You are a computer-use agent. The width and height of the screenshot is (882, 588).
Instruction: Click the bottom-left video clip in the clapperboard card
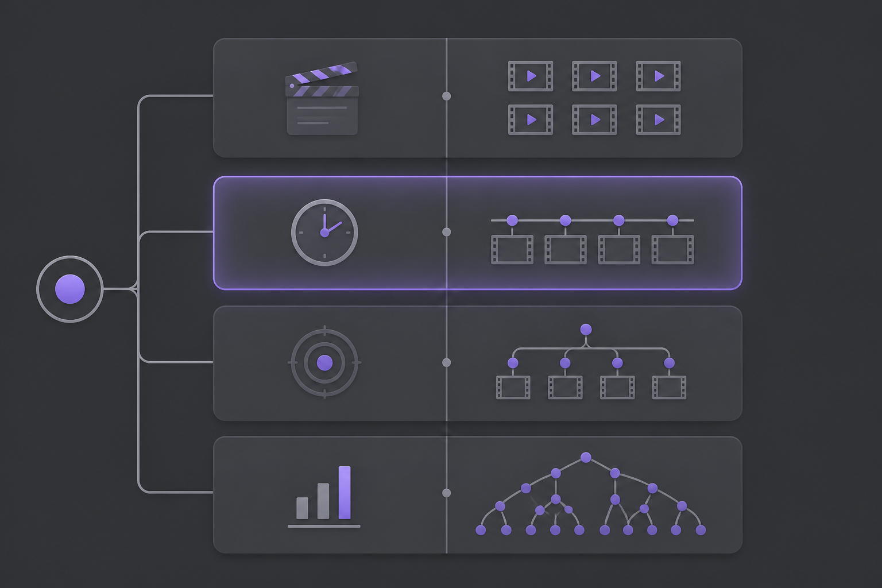(531, 119)
